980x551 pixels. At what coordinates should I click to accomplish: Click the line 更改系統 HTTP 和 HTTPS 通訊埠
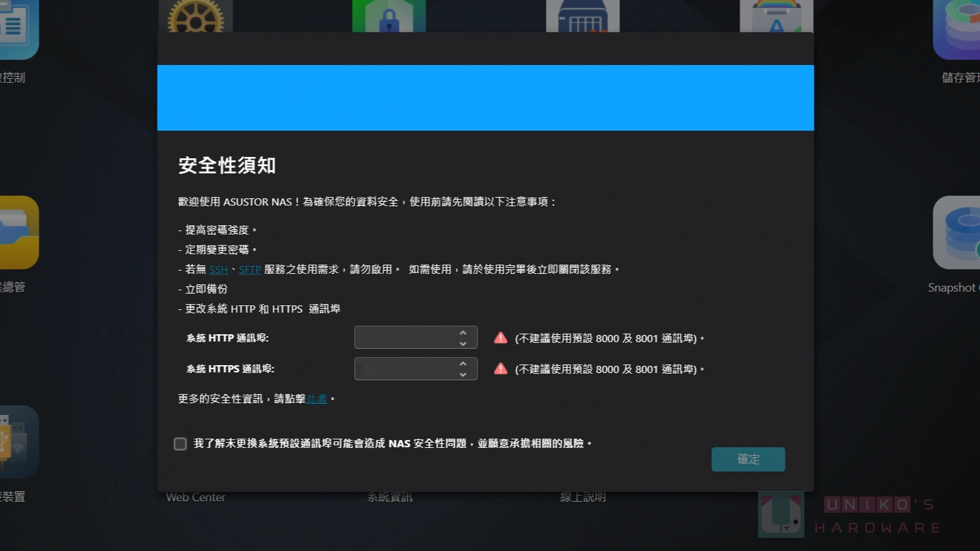(259, 309)
